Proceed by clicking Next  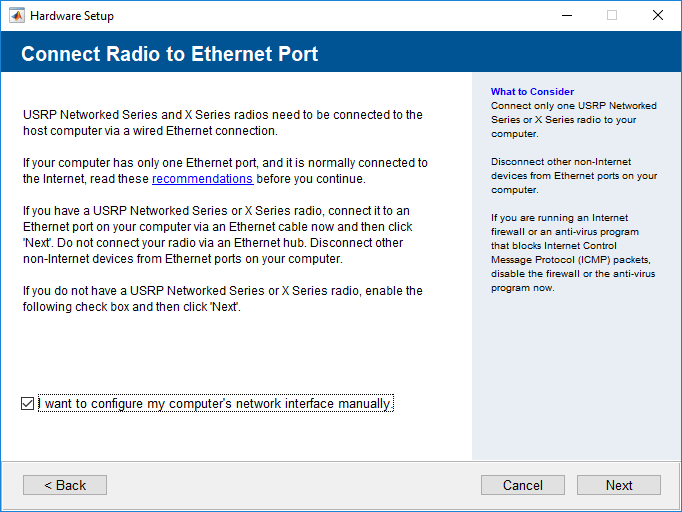618,485
